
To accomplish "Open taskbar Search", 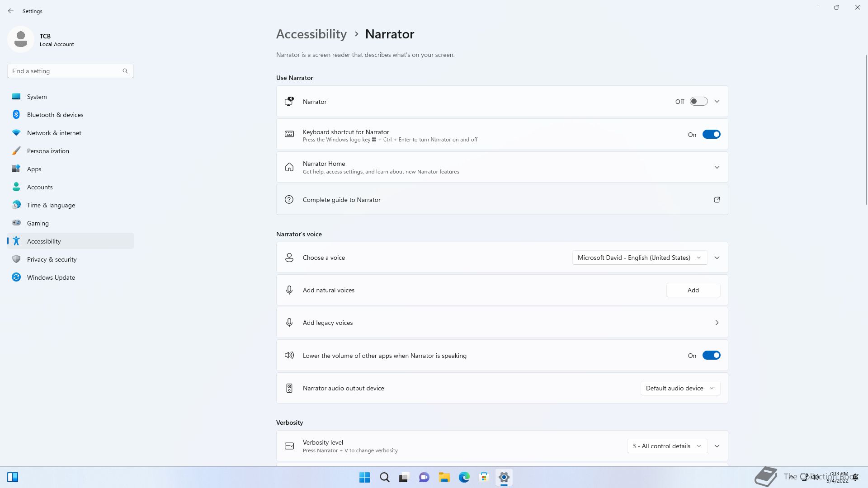I will 385,477.
